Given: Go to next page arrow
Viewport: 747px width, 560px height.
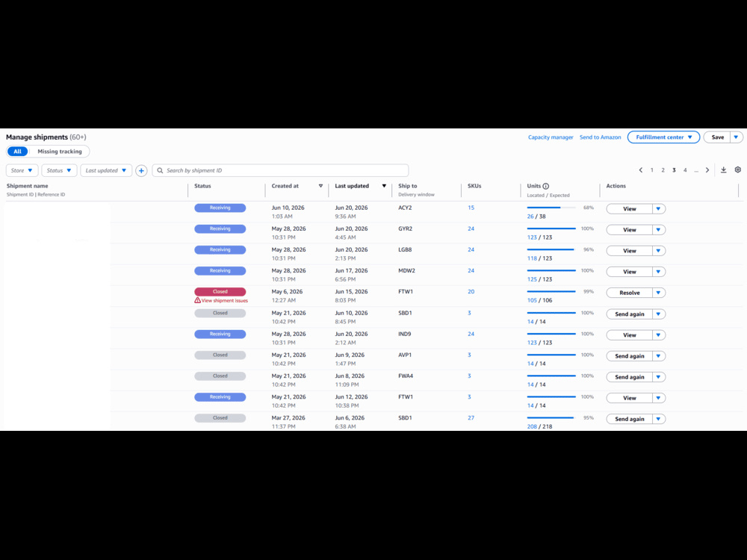Looking at the screenshot, I should pyautogui.click(x=707, y=170).
